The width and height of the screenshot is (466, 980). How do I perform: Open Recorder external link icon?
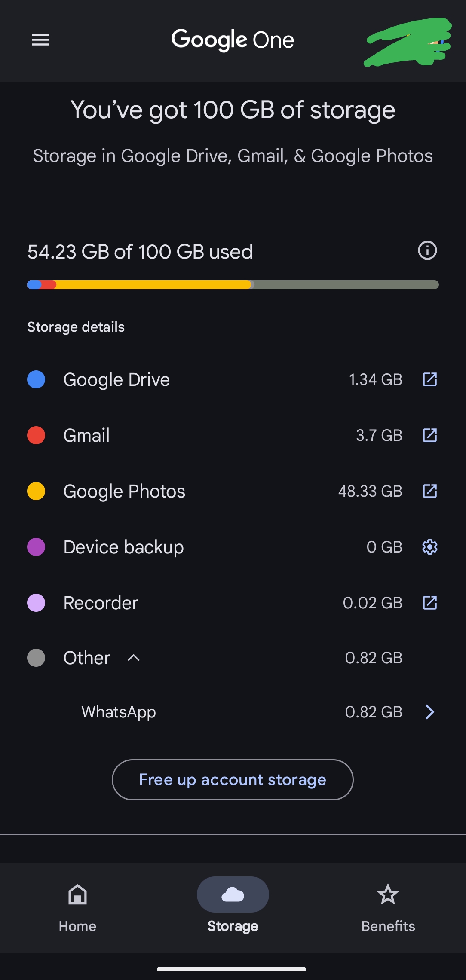pos(429,603)
